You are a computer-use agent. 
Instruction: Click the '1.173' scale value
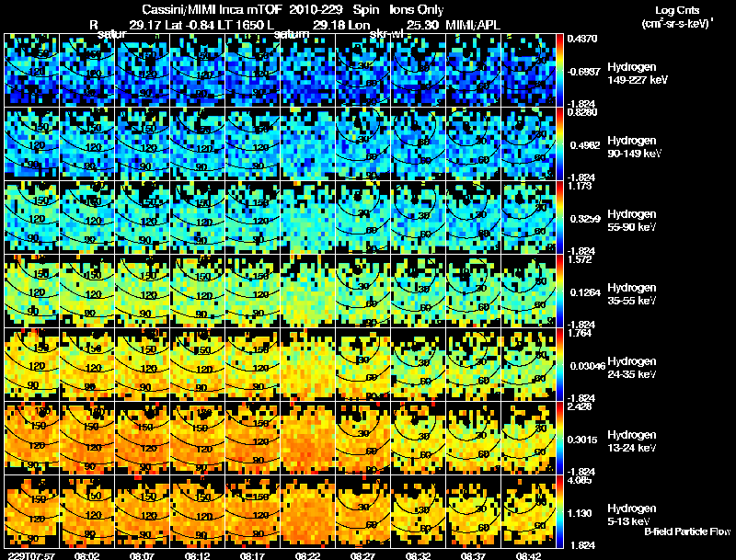580,186
